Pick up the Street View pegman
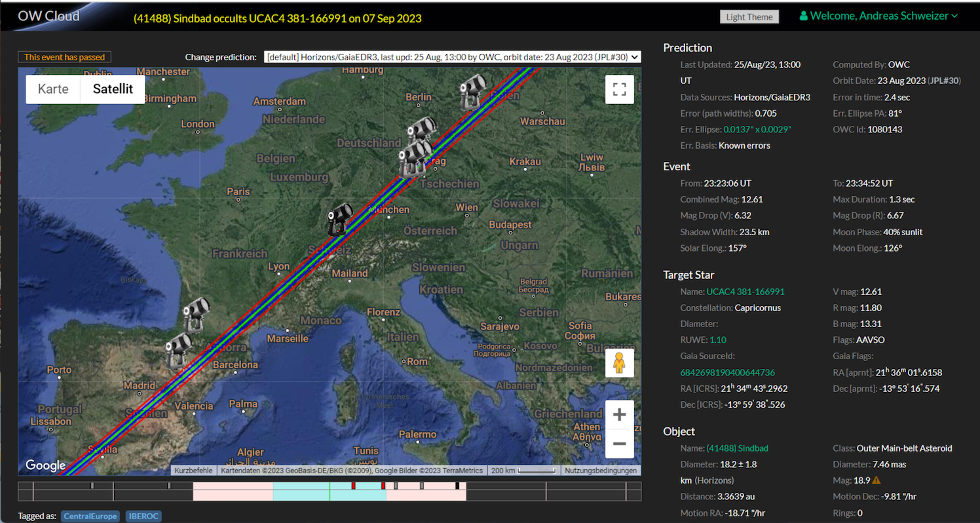 pyautogui.click(x=619, y=363)
